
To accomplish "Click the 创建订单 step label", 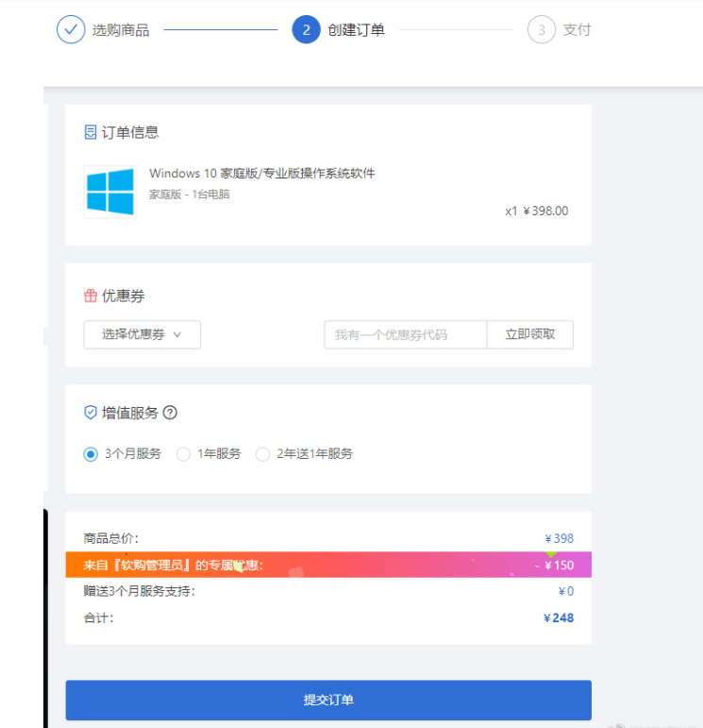I will click(356, 29).
